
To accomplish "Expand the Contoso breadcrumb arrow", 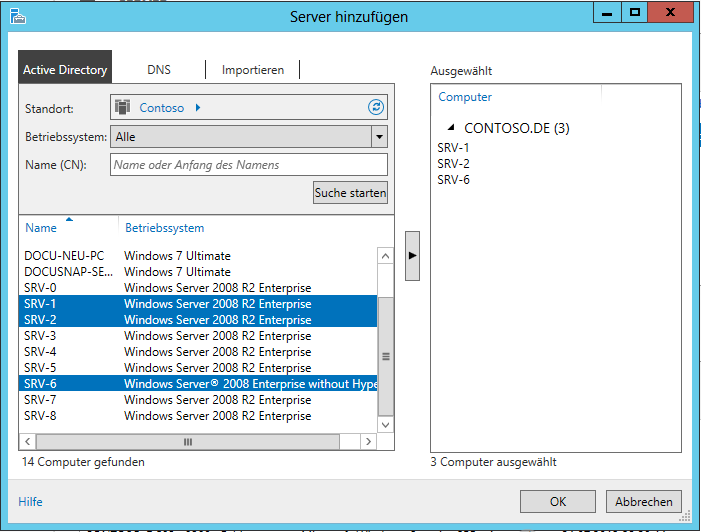I will [x=198, y=108].
